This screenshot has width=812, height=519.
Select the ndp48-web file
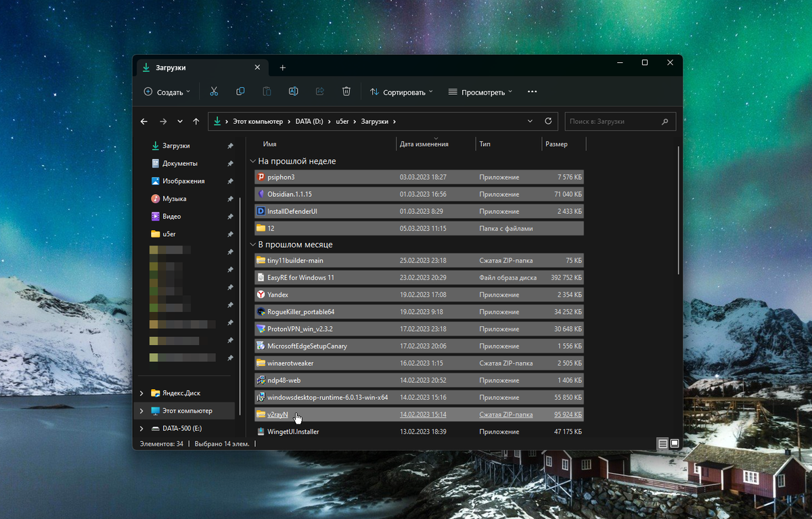pyautogui.click(x=419, y=380)
